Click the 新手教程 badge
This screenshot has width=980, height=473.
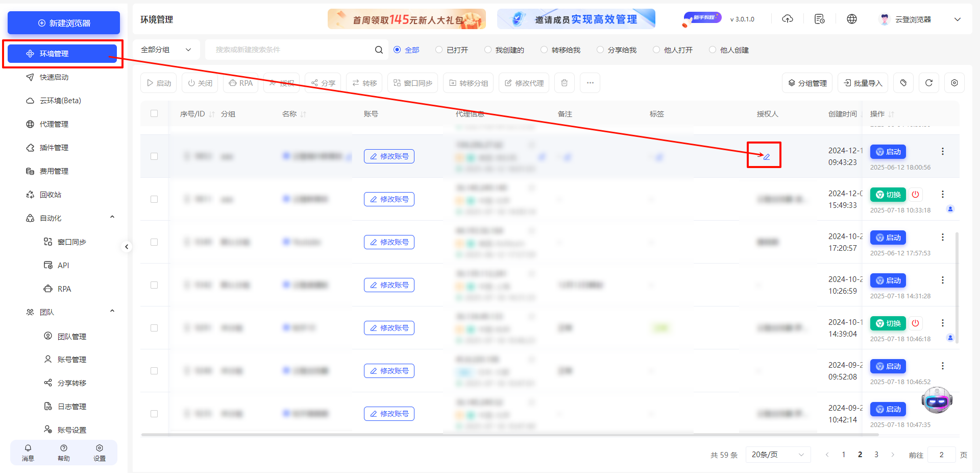click(x=702, y=19)
